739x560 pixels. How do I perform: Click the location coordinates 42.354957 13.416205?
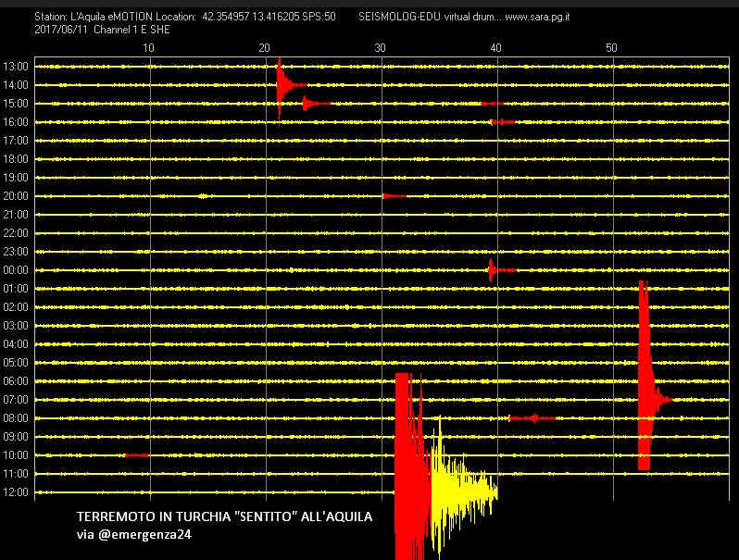[251, 17]
